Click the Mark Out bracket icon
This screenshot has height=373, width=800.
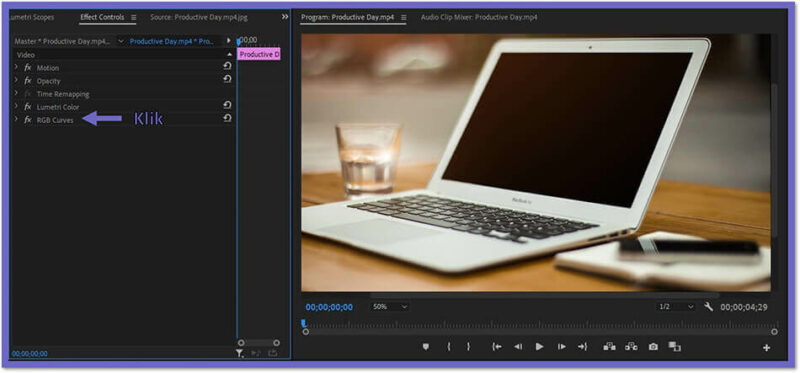(x=468, y=346)
